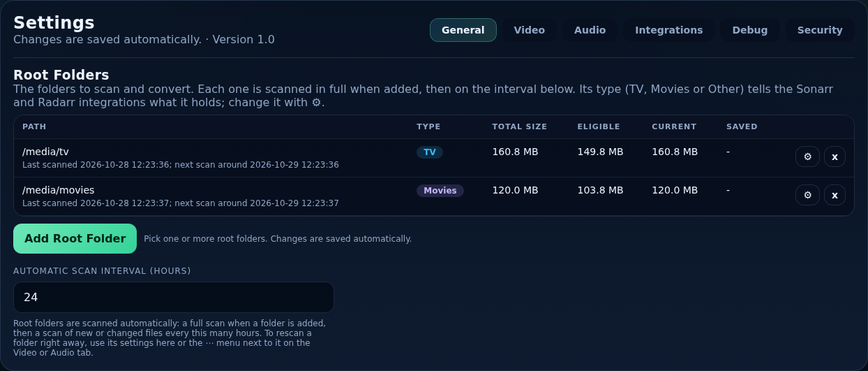Open settings gear for /media/movies folder
The height and width of the screenshot is (371, 868).
click(807, 195)
